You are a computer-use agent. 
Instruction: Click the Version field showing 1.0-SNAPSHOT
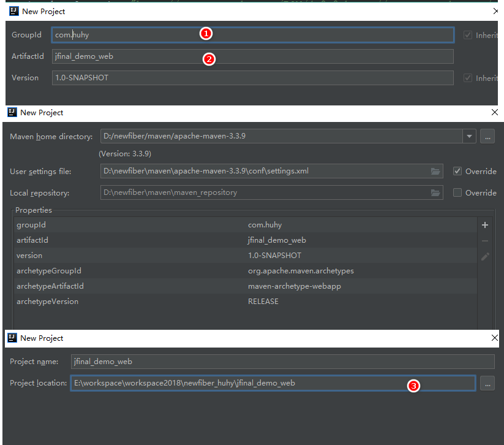[x=252, y=78]
